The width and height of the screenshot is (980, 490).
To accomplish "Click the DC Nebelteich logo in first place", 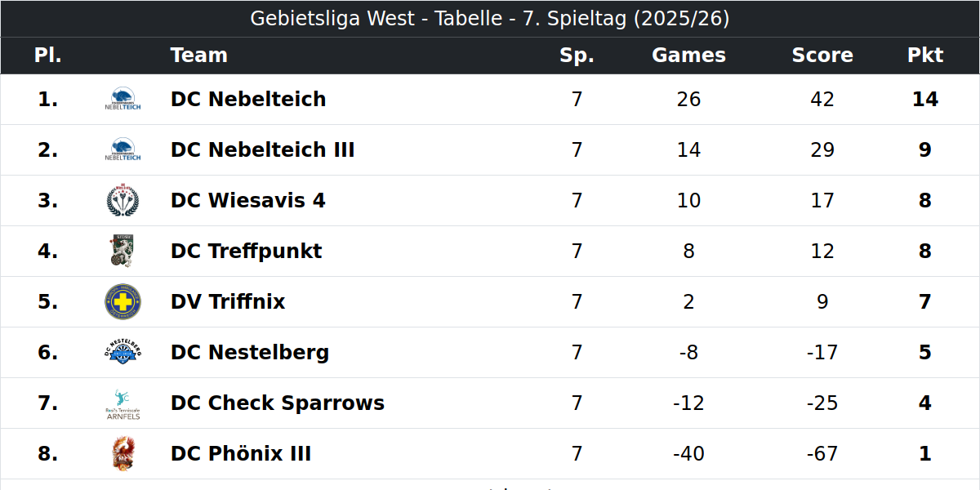I will click(x=122, y=100).
